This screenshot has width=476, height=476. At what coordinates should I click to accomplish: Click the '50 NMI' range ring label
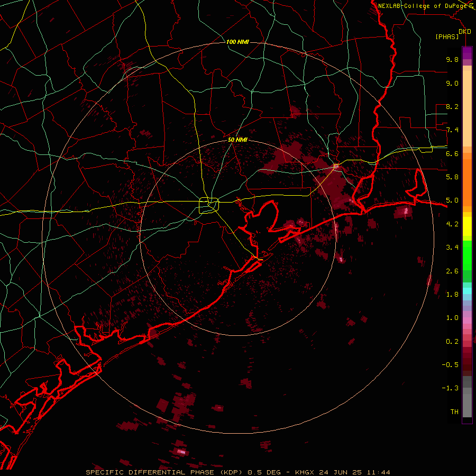click(x=237, y=140)
